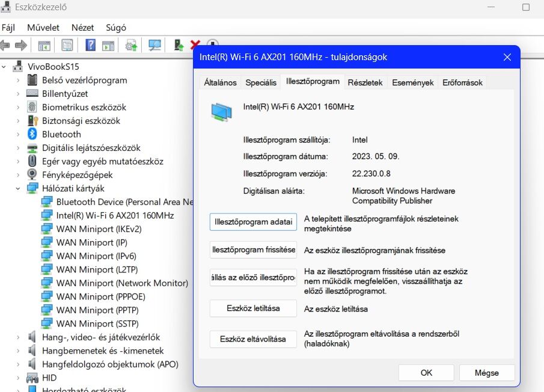Image resolution: width=544 pixels, height=392 pixels.
Task: Click the Hang-, video- és játékvezérlők speaker icon
Action: pyautogui.click(x=32, y=337)
